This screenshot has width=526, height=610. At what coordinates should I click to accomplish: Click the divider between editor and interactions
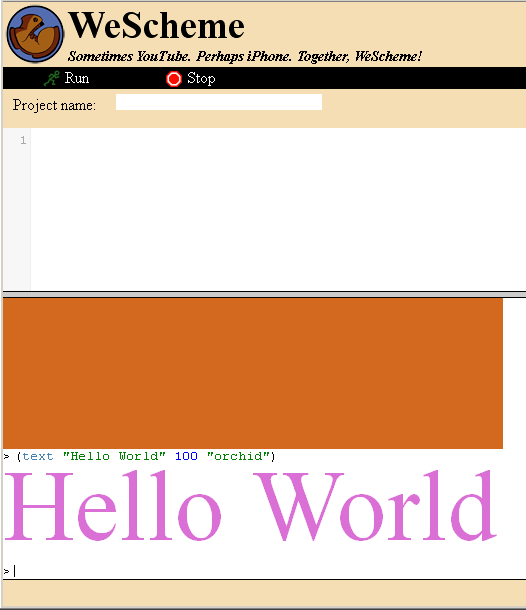[x=264, y=294]
